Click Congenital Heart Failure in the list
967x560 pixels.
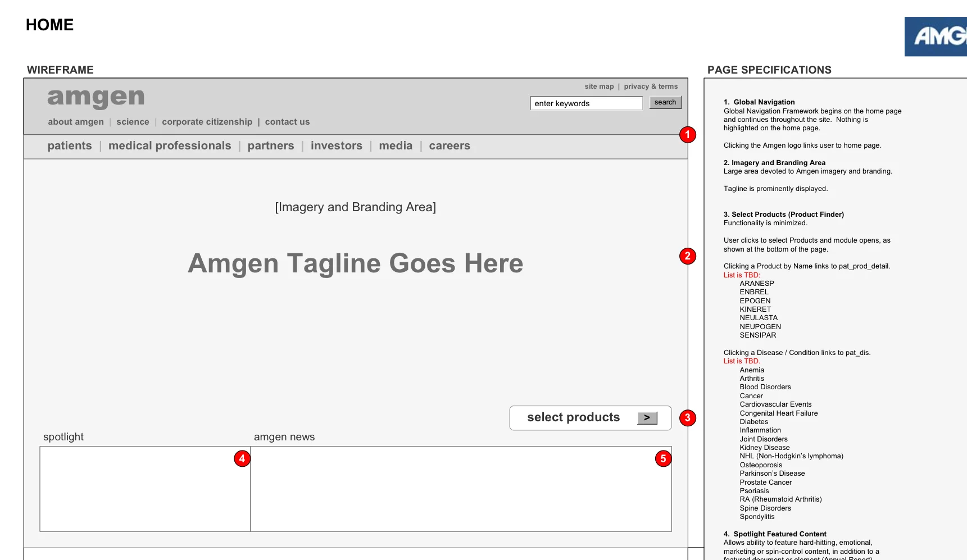click(x=779, y=413)
